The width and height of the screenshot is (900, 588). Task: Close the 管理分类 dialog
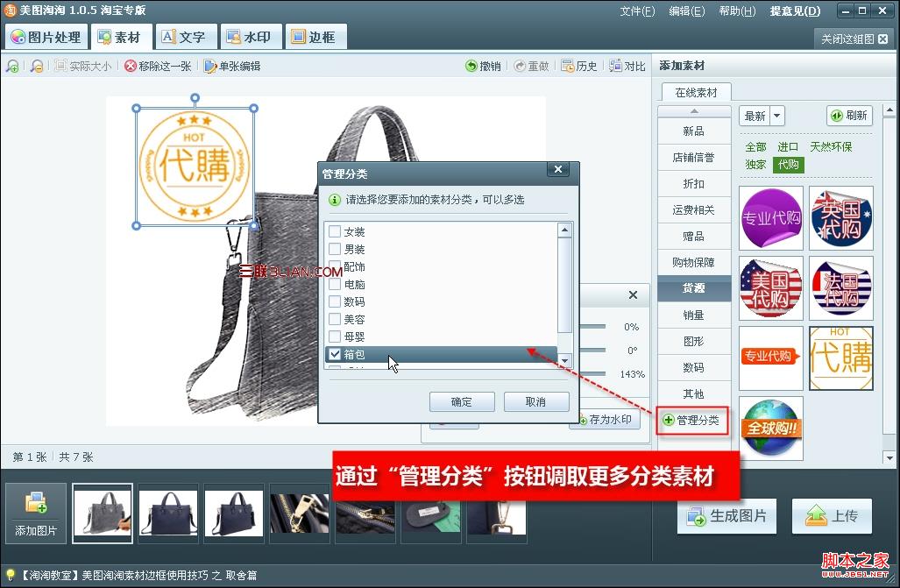point(558,169)
